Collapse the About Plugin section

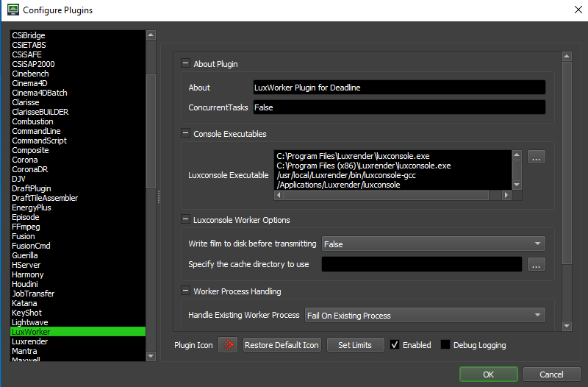coord(185,64)
